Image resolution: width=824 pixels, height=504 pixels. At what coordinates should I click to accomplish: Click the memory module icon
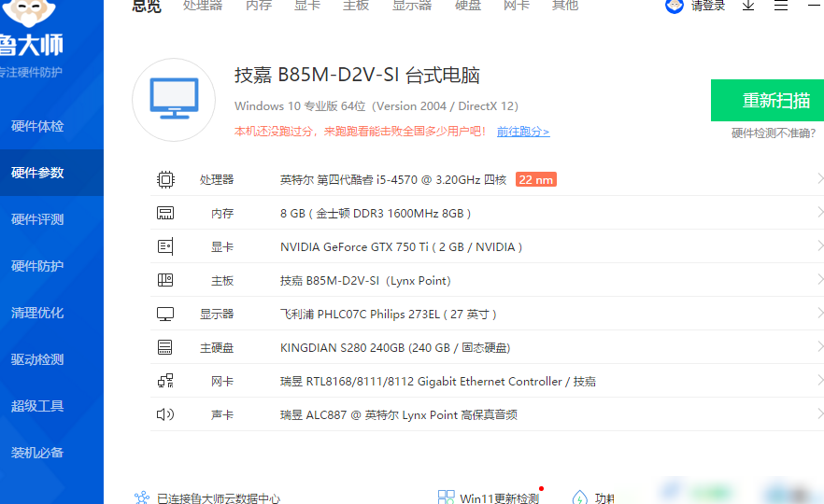(x=165, y=213)
